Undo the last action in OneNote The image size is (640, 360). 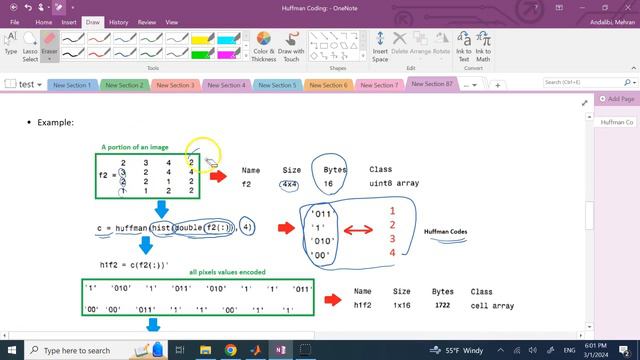(x=28, y=7)
